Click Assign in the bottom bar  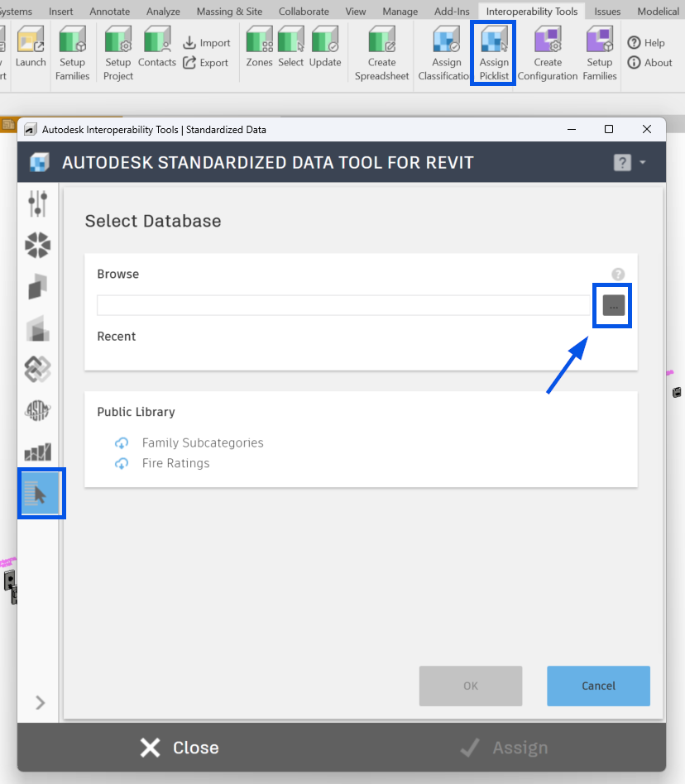coord(504,748)
